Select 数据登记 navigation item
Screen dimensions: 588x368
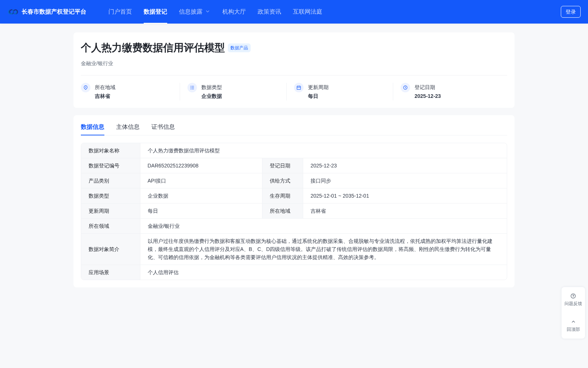click(x=155, y=12)
